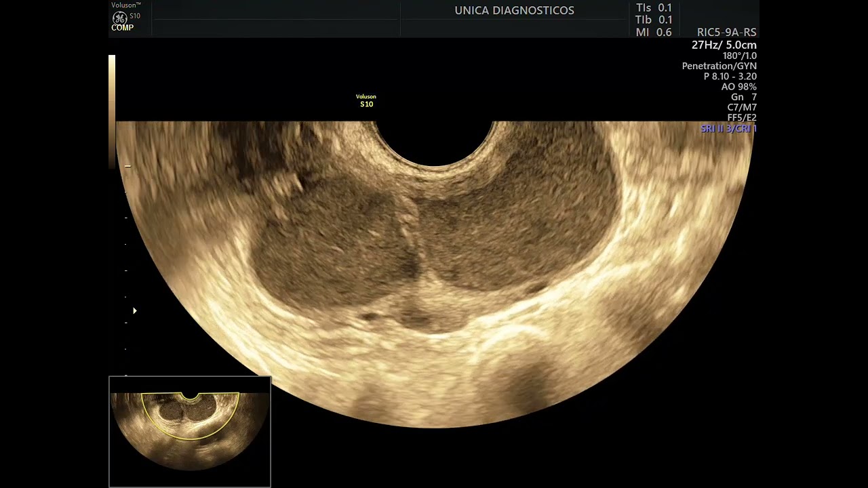This screenshot has width=868, height=488.
Task: Click the AO 98% acoustic output value
Action: 738,87
